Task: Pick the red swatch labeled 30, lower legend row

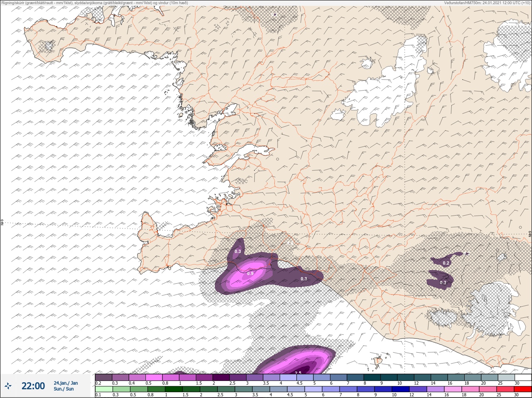Action: point(523,389)
